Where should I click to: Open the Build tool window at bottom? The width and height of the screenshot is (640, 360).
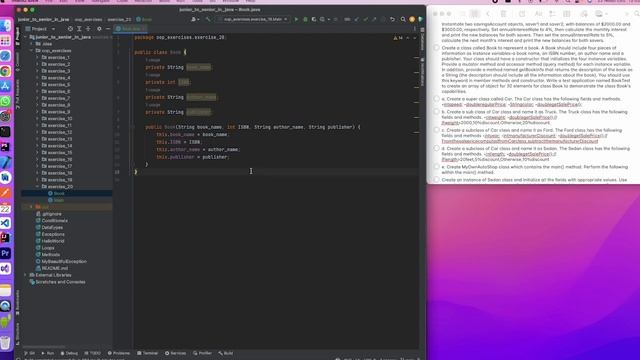[x=226, y=353]
